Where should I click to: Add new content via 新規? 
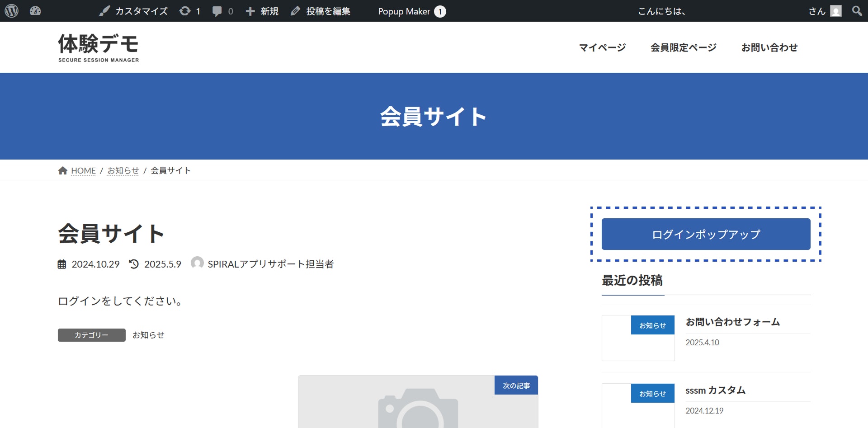click(262, 11)
